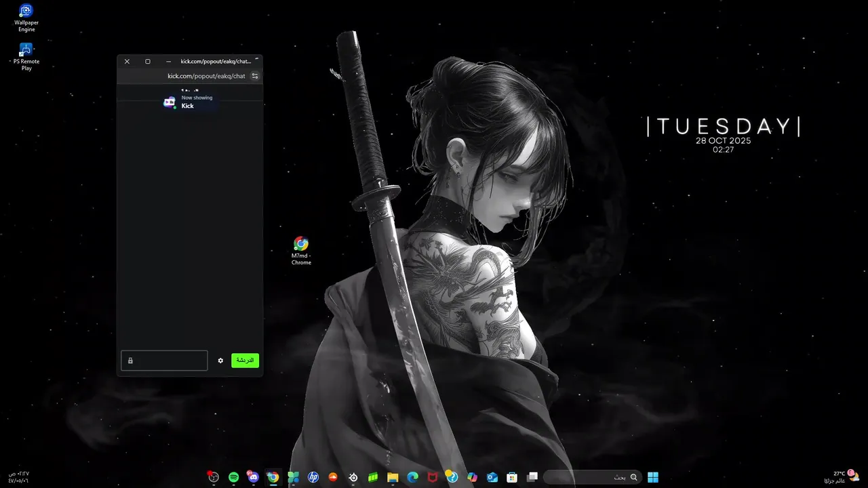Open Microsoft Store from the taskbar
Viewport: 868px width, 488px height.
[x=513, y=477]
